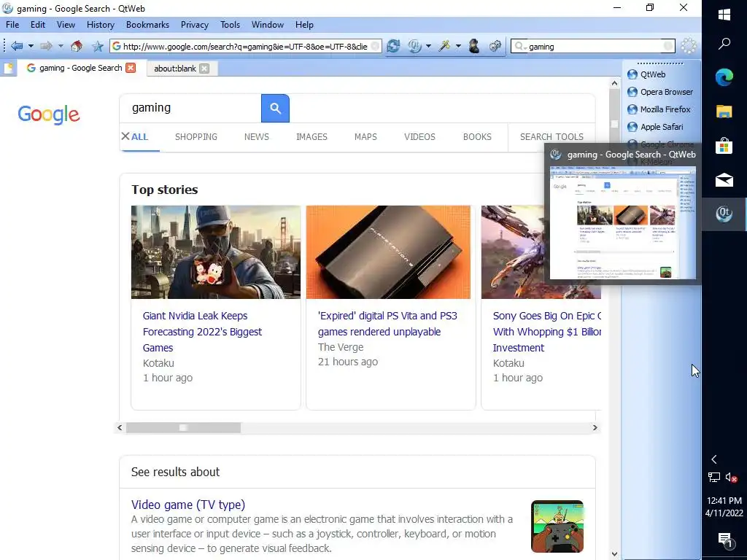
Task: Open SEARCH TOOLS options
Action: (551, 136)
